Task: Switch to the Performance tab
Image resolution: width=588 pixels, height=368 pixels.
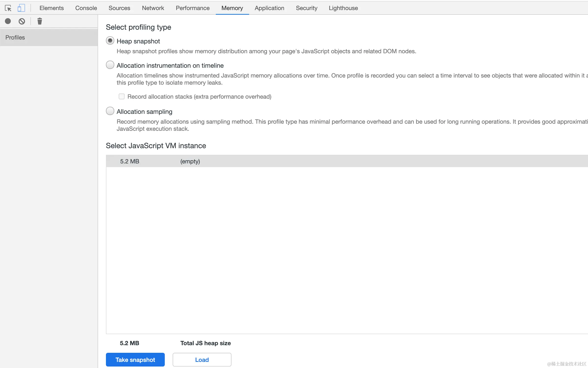Action: pyautogui.click(x=192, y=8)
